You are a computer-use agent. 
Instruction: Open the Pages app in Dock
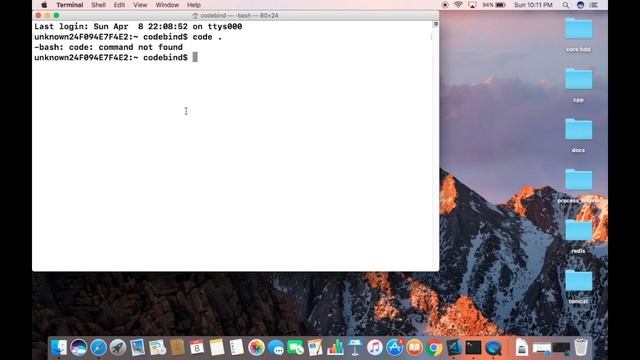pyautogui.click(x=315, y=348)
